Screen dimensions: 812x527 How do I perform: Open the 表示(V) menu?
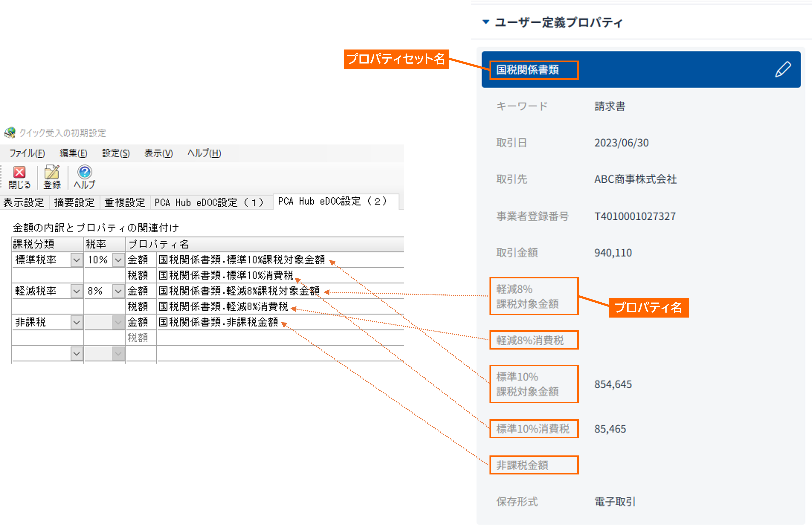[158, 153]
